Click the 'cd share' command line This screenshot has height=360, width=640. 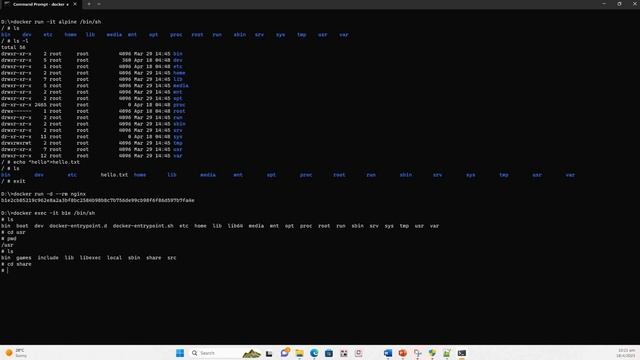[16, 264]
